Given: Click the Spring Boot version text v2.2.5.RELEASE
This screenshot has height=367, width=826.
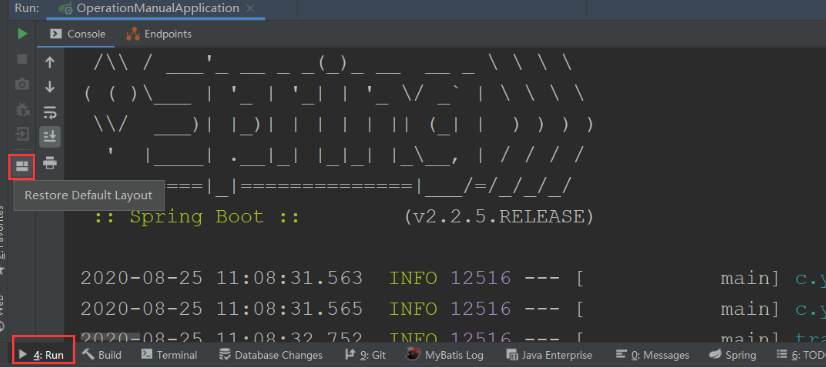Looking at the screenshot, I should pyautogui.click(x=499, y=216).
